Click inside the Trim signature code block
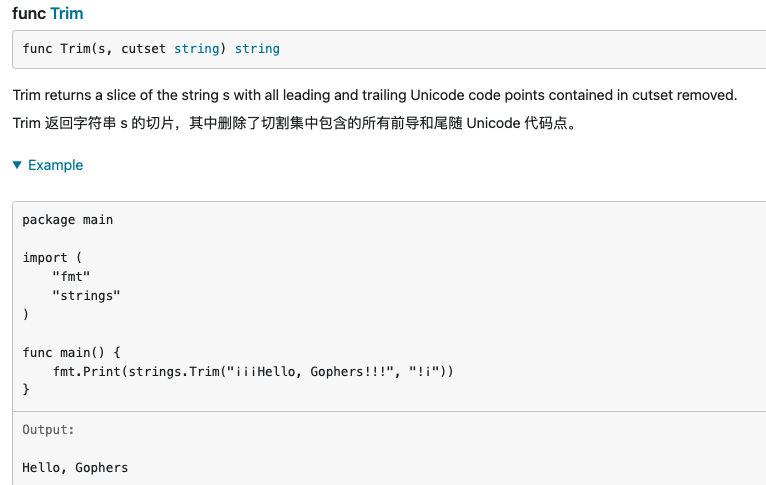The image size is (766, 485). coord(450,48)
